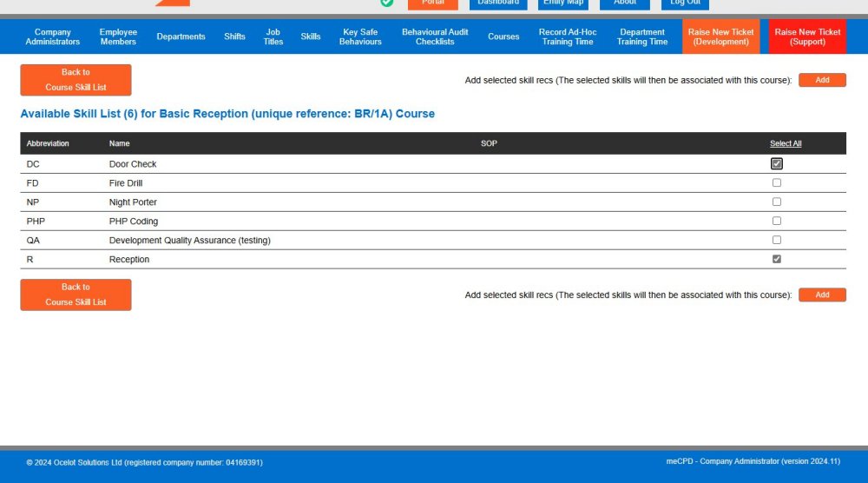The height and width of the screenshot is (483, 868).
Task: Click top Back to Course Skill List
Action: [76, 80]
